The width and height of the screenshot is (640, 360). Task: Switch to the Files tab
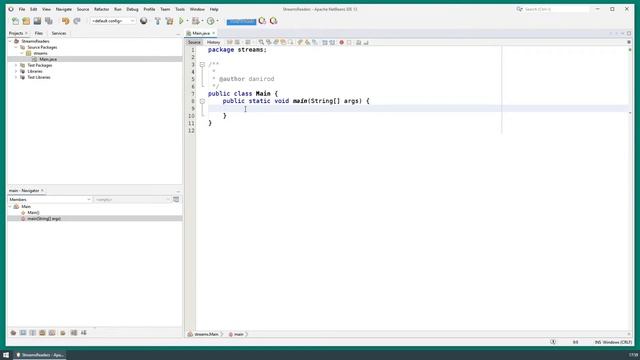click(x=39, y=33)
